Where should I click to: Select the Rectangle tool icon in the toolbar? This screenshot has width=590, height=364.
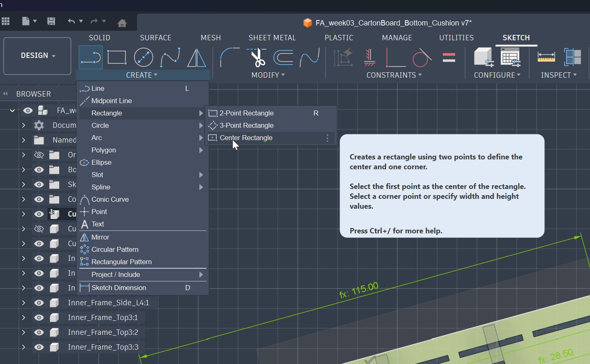coord(117,58)
